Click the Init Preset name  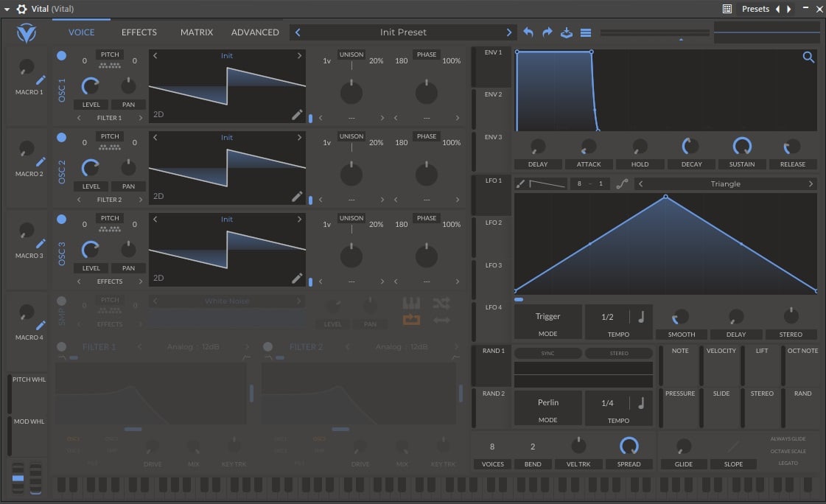[x=403, y=32]
